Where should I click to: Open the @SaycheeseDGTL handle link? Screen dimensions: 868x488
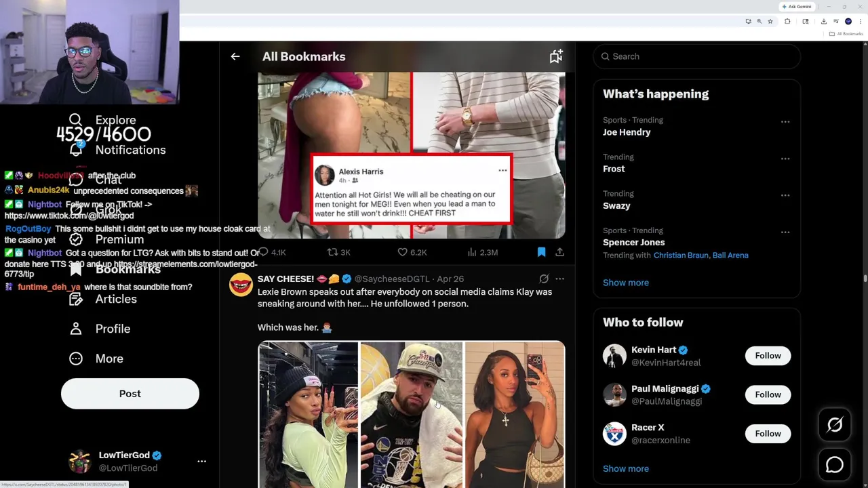(x=392, y=279)
